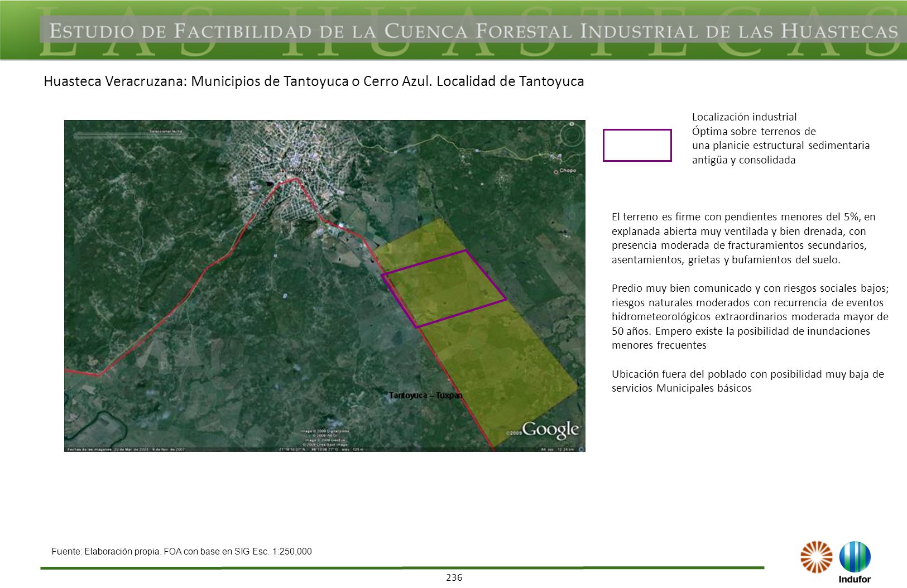
Task: Click the purple legend rectangle
Action: 637,145
